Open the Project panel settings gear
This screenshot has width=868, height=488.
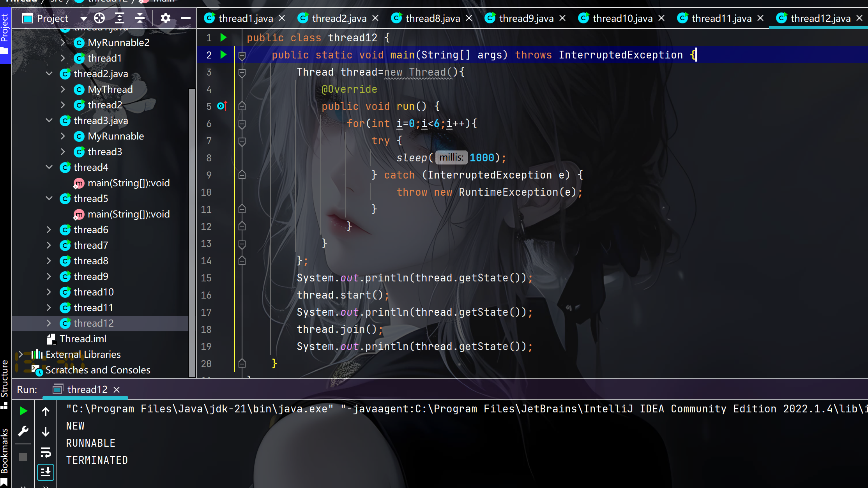(166, 18)
